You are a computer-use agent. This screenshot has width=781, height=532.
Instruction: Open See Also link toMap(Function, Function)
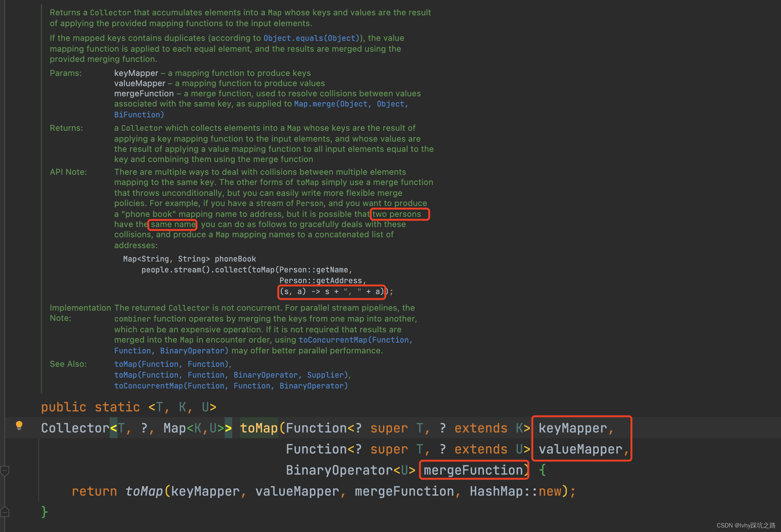(x=172, y=364)
